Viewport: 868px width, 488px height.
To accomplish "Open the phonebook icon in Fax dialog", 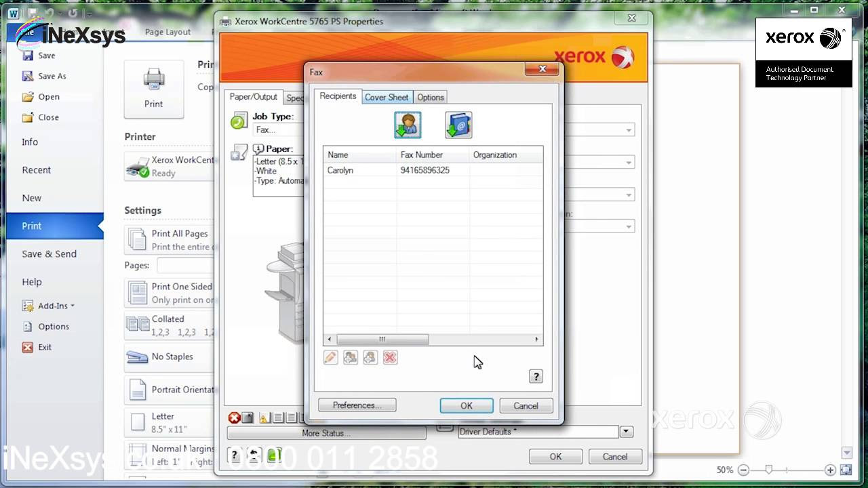I will [x=458, y=125].
